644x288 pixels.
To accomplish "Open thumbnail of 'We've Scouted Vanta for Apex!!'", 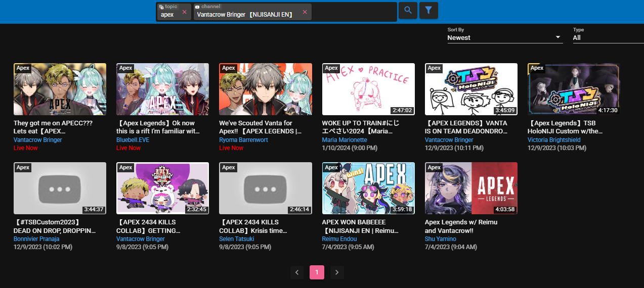I will tap(266, 89).
